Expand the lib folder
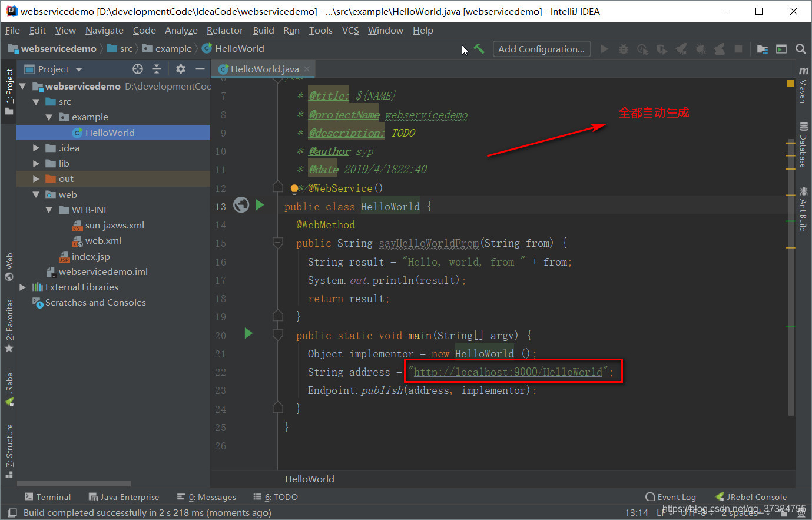Screen dimensions: 812x520 pos(36,163)
